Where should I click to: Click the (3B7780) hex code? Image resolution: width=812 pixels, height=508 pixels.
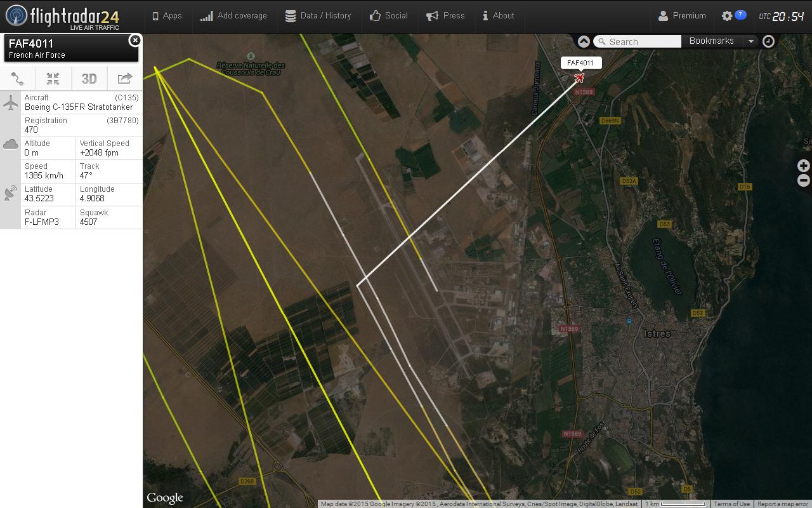(122, 121)
